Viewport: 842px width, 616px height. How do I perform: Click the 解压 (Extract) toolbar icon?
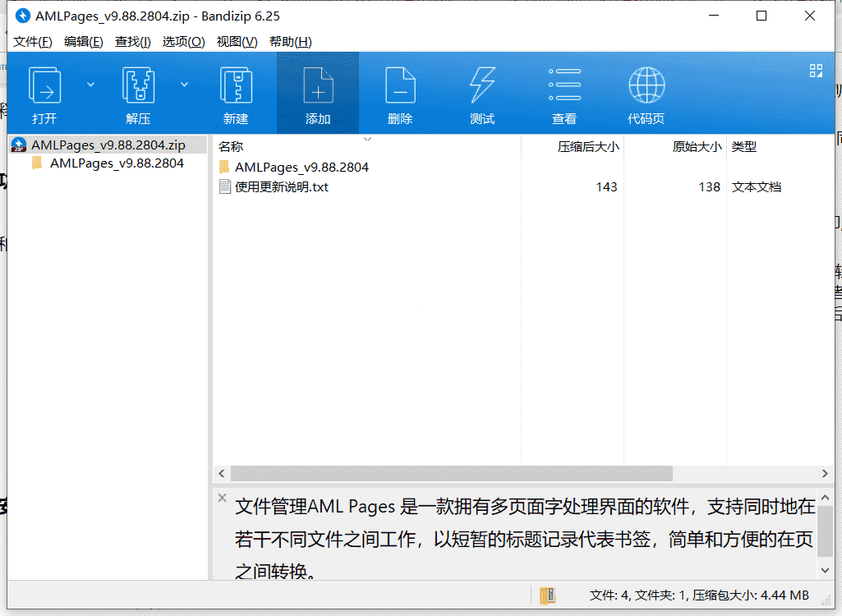pos(139,85)
